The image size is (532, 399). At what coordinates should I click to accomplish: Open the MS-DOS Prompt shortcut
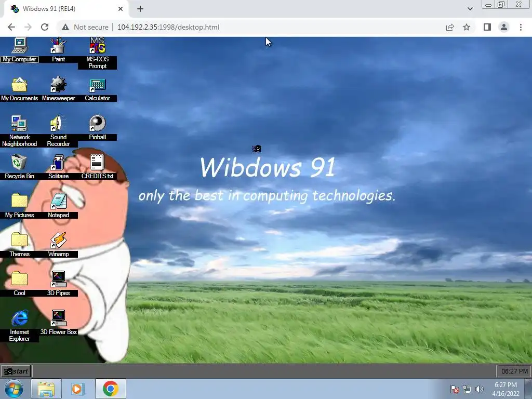97,53
